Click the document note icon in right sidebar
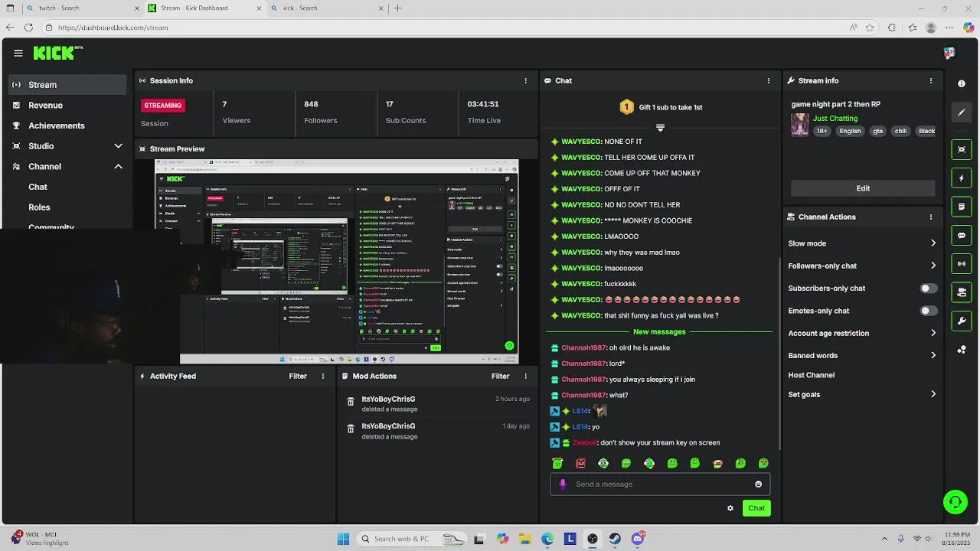 (962, 207)
